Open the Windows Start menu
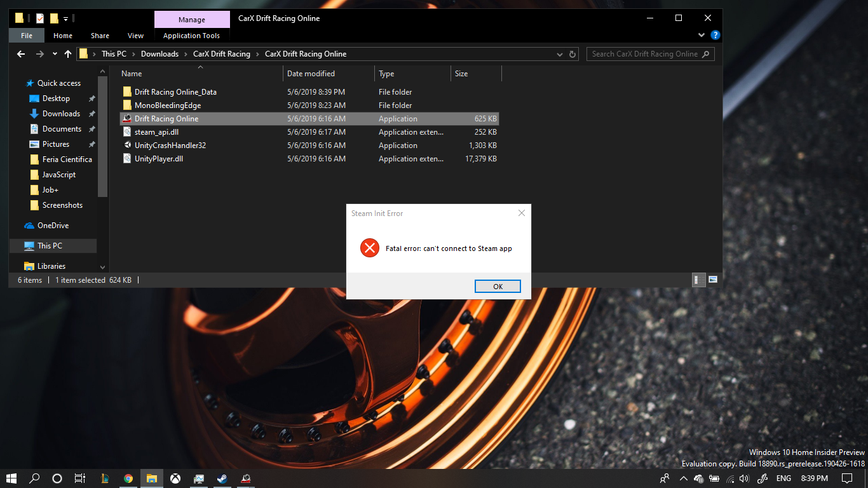Screen dimensions: 868x488 11,478
